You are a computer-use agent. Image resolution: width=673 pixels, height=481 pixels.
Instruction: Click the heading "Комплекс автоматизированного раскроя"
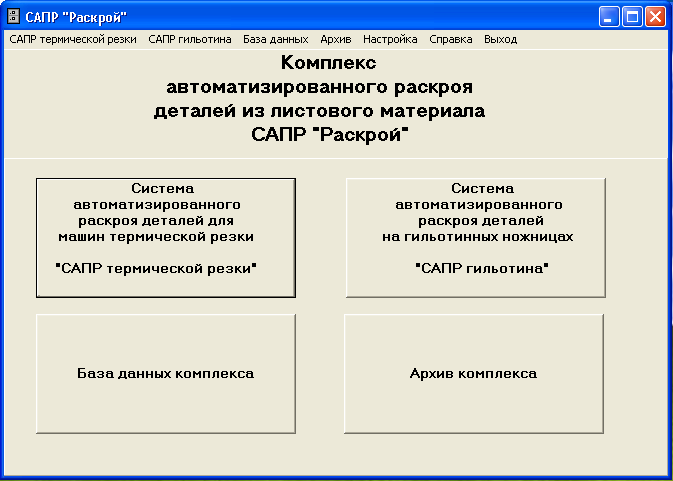320,75
